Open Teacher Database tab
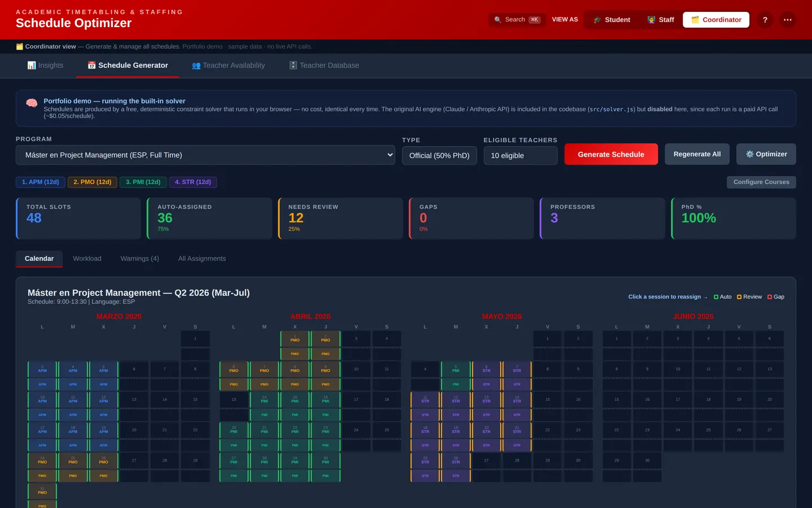The height and width of the screenshot is (508, 812). click(x=324, y=65)
